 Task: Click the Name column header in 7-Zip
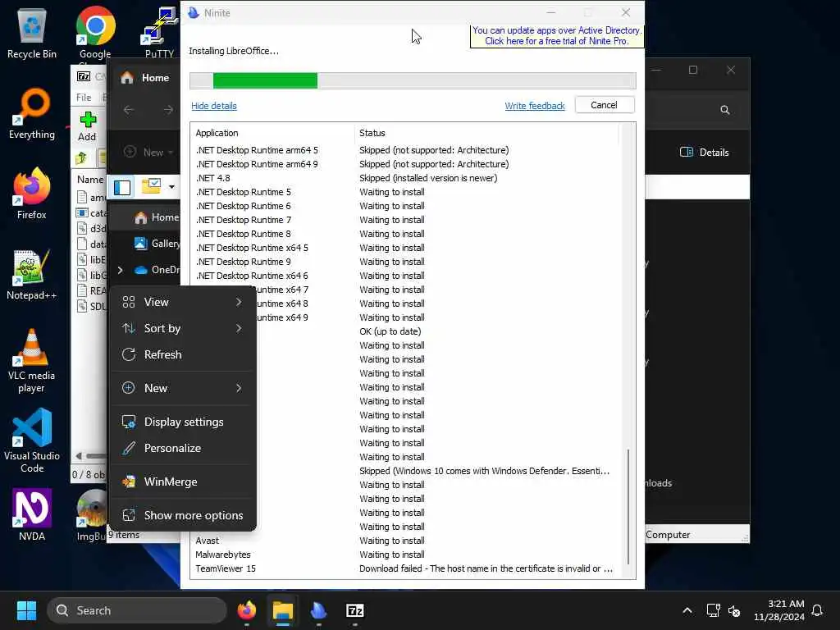click(90, 180)
